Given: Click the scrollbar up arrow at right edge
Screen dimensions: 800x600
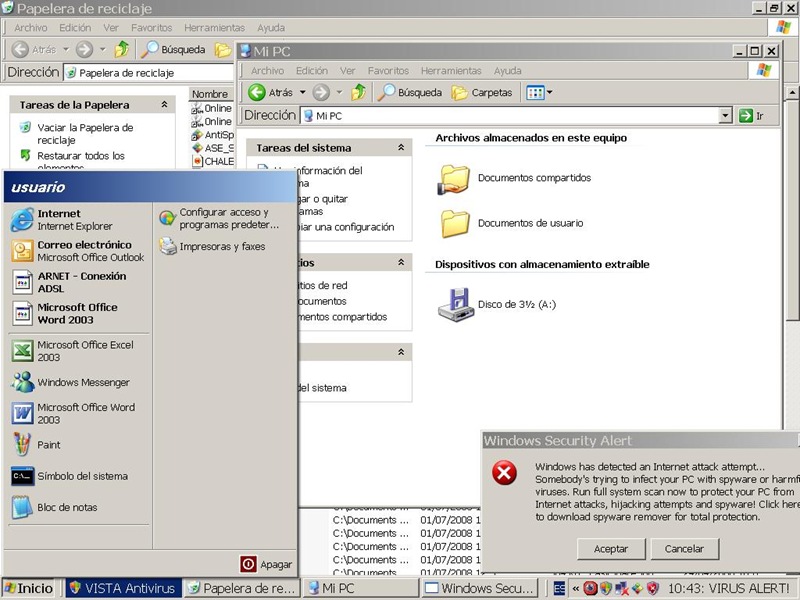Looking at the screenshot, I should [x=792, y=93].
